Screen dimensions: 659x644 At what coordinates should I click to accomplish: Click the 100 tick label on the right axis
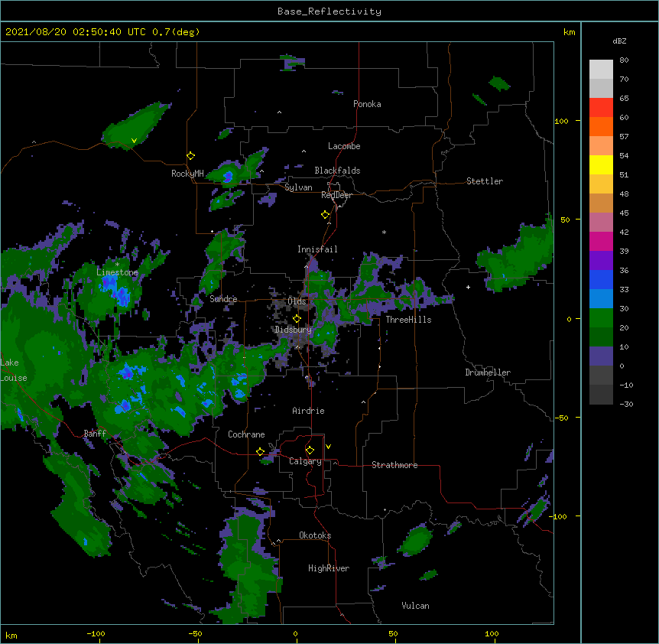pyautogui.click(x=561, y=121)
